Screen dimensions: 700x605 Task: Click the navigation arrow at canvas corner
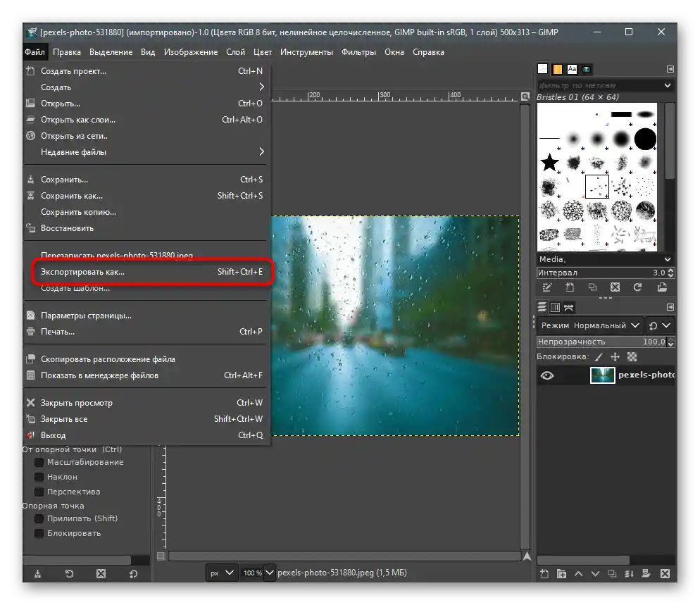pyautogui.click(x=527, y=556)
